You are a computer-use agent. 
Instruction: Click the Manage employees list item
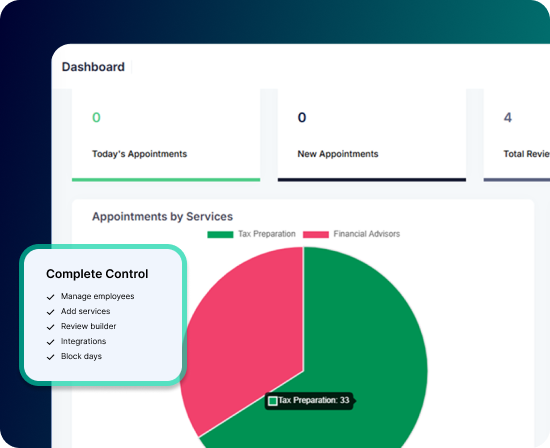click(90, 296)
